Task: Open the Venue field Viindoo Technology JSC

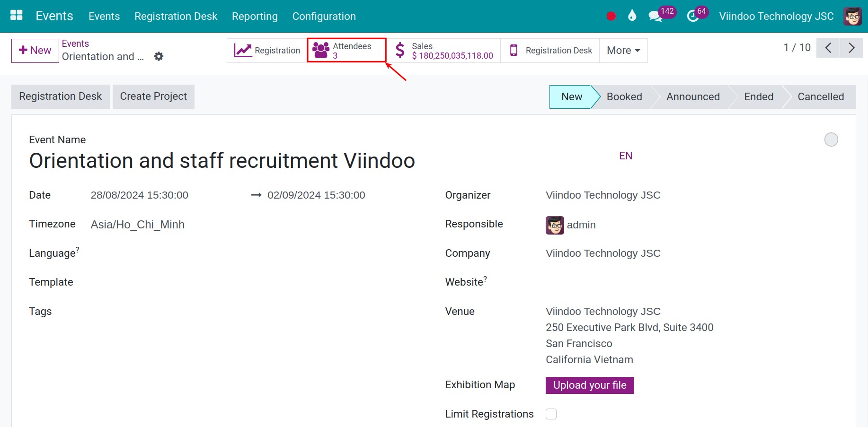Action: tap(603, 312)
